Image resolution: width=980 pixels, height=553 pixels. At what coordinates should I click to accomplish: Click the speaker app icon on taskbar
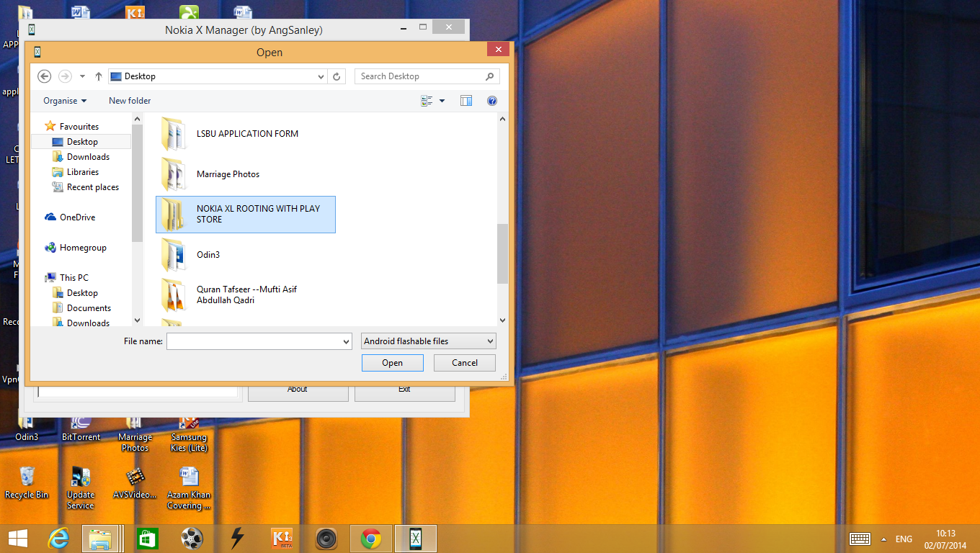326,539
